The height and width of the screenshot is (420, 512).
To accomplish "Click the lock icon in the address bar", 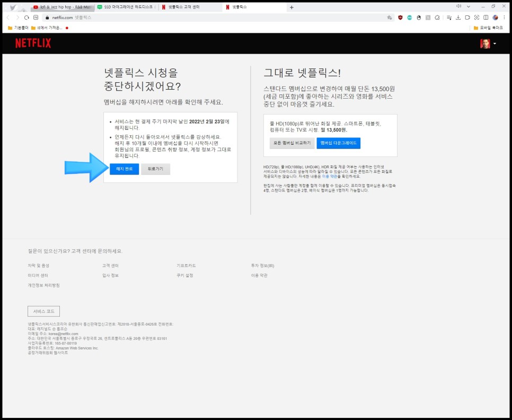I will (47, 17).
